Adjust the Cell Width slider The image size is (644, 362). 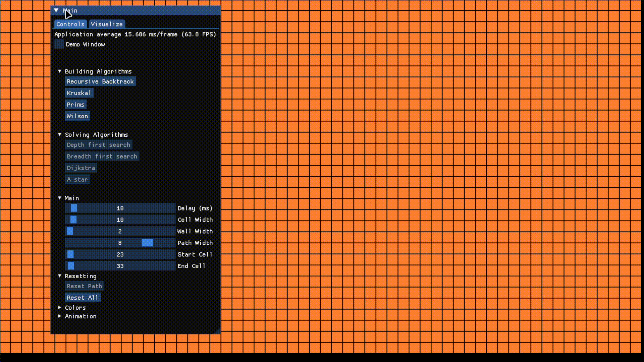pyautogui.click(x=120, y=220)
